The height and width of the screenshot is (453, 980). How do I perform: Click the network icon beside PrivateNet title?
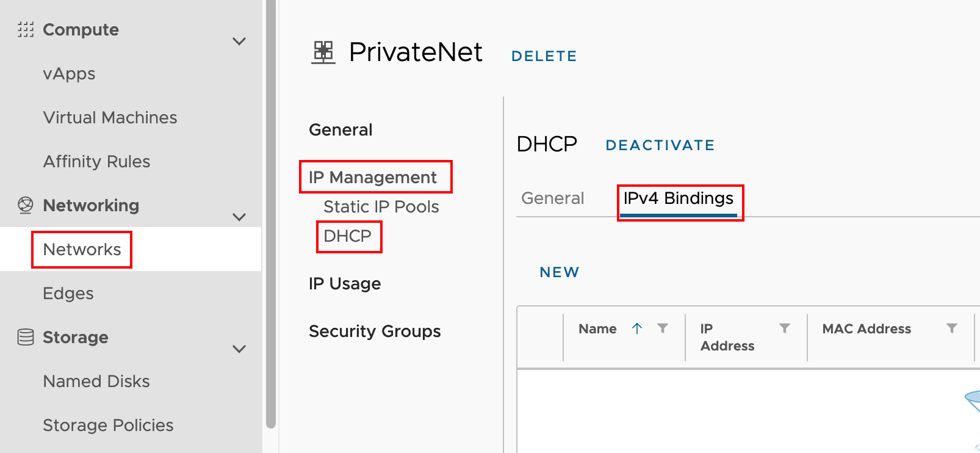(323, 53)
